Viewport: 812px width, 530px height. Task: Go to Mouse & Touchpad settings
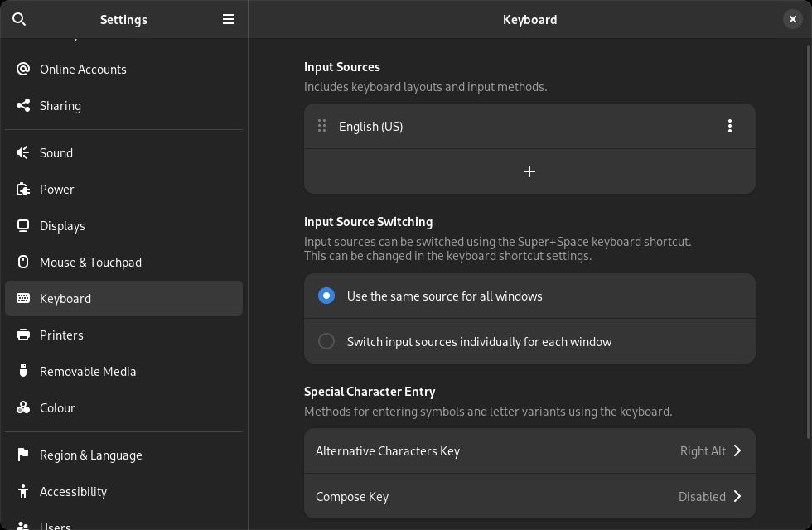pos(90,263)
